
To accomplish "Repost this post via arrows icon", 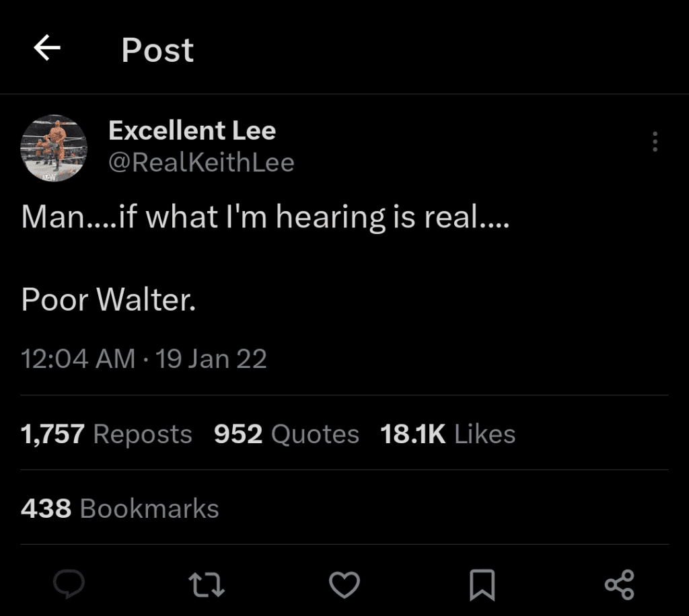I will tap(207, 585).
